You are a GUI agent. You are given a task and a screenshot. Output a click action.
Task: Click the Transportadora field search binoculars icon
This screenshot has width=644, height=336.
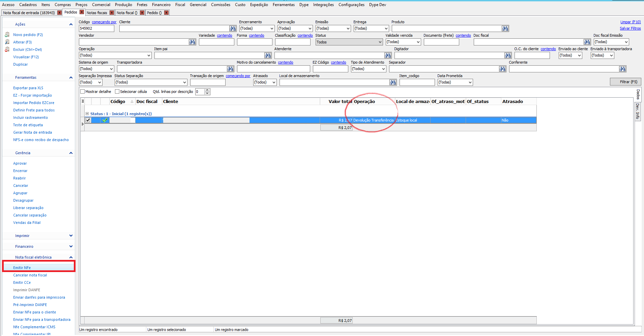230,69
